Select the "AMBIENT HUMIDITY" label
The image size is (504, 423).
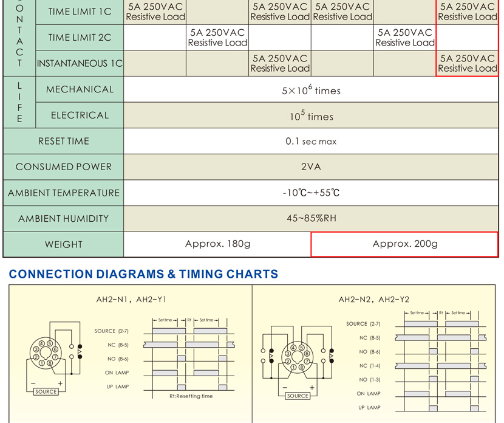(64, 218)
